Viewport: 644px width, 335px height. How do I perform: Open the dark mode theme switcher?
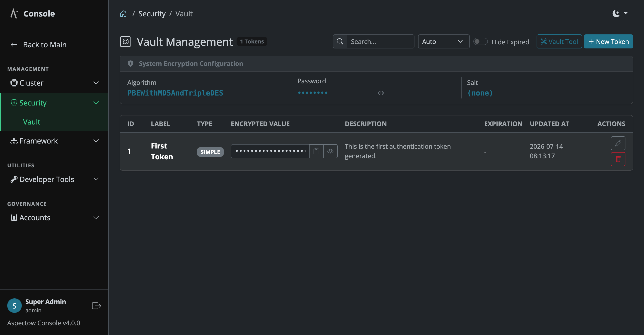(620, 14)
